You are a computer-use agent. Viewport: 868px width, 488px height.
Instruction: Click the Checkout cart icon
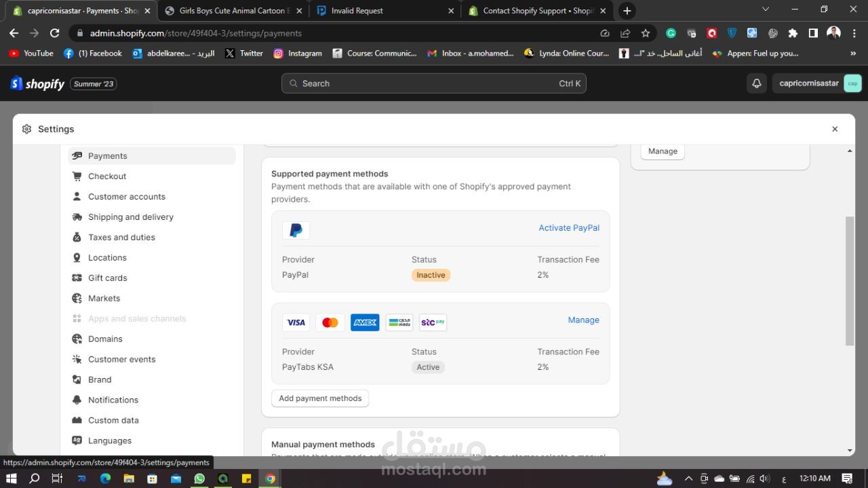[77, 176]
